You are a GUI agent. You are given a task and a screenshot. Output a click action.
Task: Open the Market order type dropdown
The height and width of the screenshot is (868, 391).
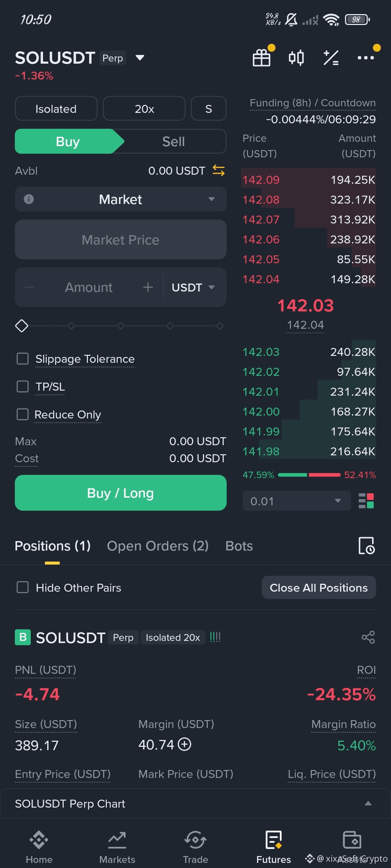[x=121, y=199]
